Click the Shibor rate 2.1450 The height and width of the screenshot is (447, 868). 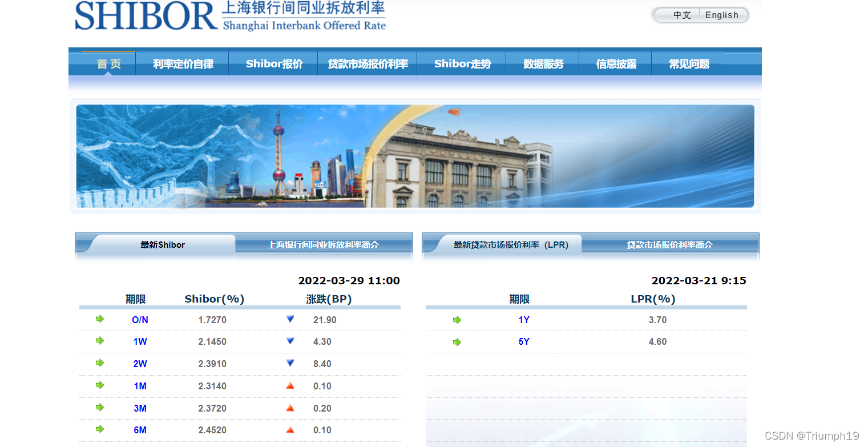[212, 341]
